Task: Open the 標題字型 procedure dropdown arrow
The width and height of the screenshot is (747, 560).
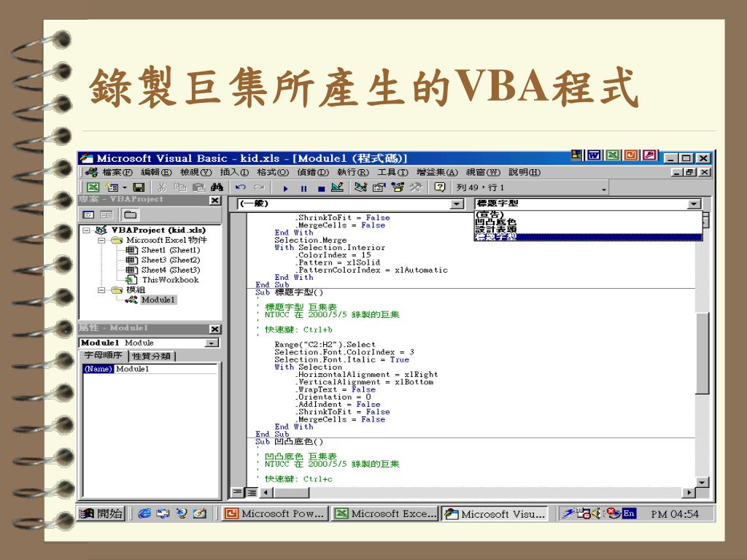Action: click(694, 204)
